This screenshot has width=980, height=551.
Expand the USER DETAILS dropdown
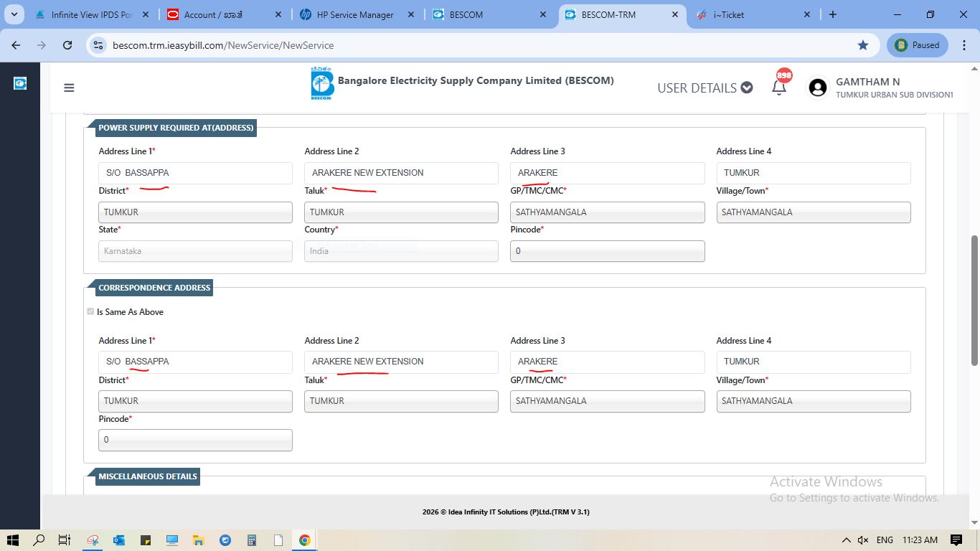705,88
